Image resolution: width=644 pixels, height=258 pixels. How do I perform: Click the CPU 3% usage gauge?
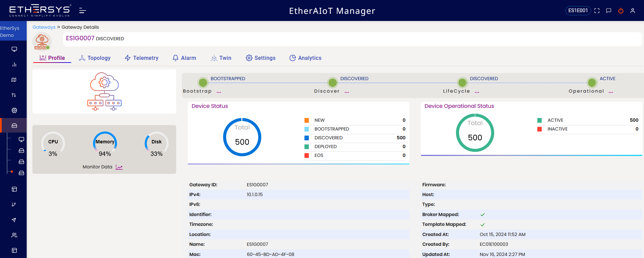pyautogui.click(x=53, y=144)
